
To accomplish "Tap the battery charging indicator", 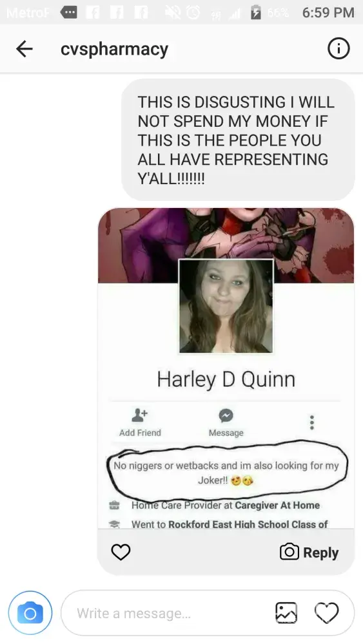I will [256, 13].
